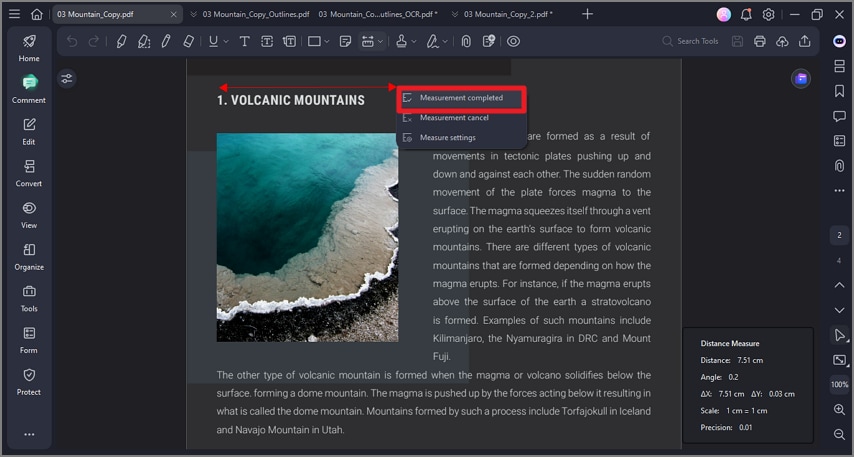The image size is (854, 457).
Task: Select the stamp tool
Action: pyautogui.click(x=401, y=41)
